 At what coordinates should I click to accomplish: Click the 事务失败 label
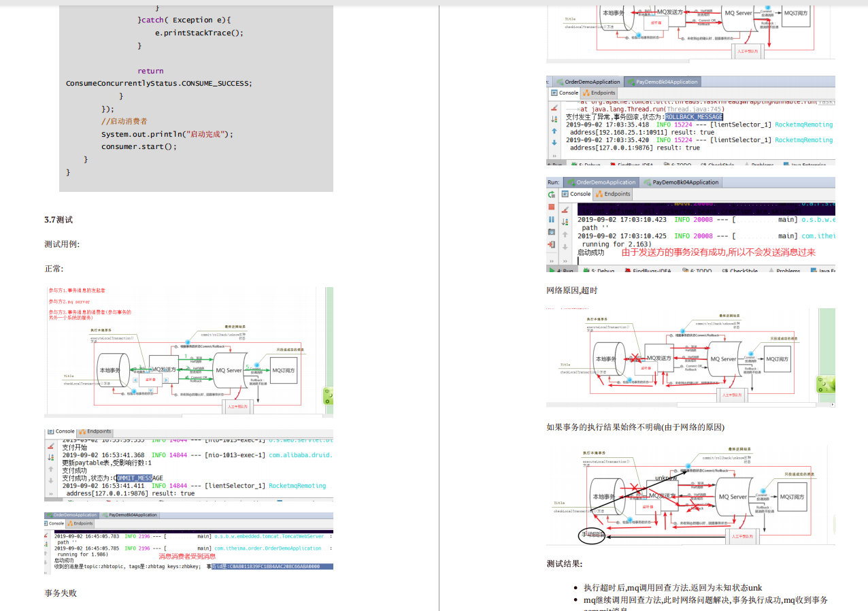[x=61, y=593]
